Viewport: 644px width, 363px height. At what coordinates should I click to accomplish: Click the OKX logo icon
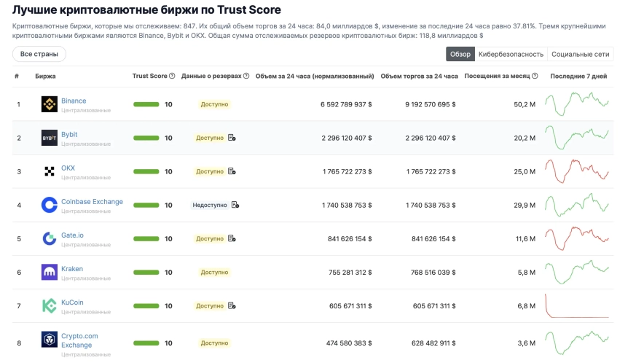tap(49, 171)
